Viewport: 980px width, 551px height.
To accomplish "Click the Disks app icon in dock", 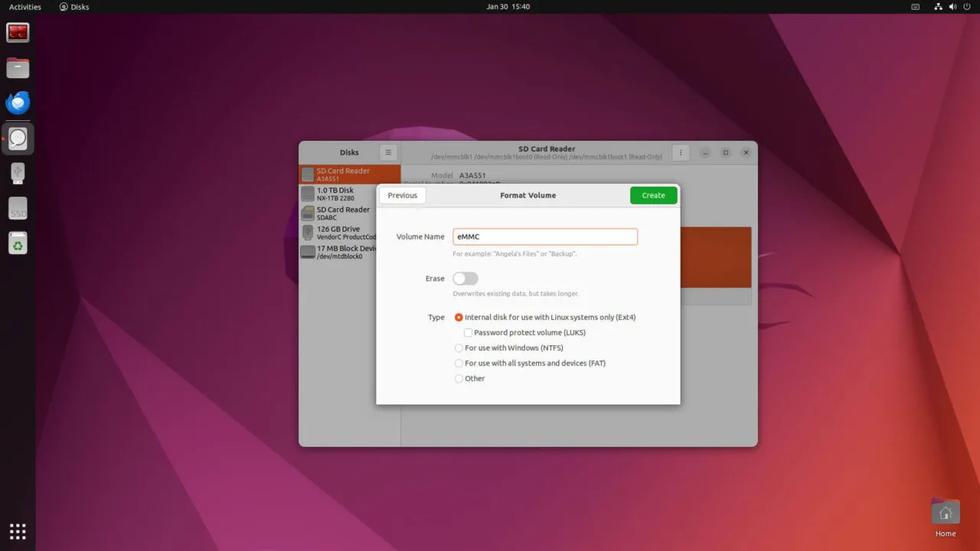I will [18, 139].
